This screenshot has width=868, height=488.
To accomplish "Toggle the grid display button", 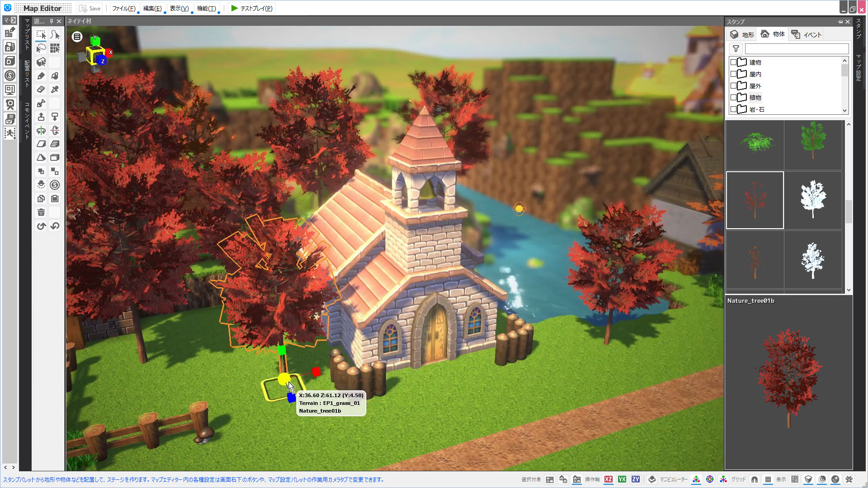I will 768,479.
